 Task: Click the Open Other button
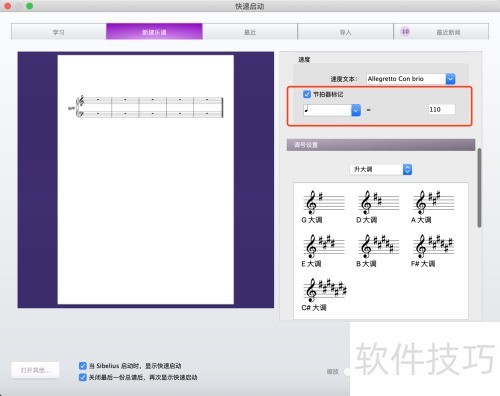35,370
